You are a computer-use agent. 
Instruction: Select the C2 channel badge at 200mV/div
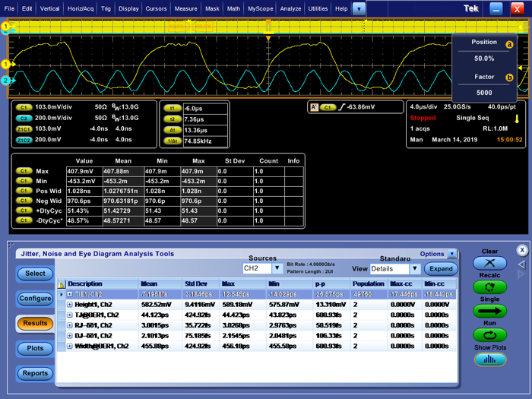[23, 118]
